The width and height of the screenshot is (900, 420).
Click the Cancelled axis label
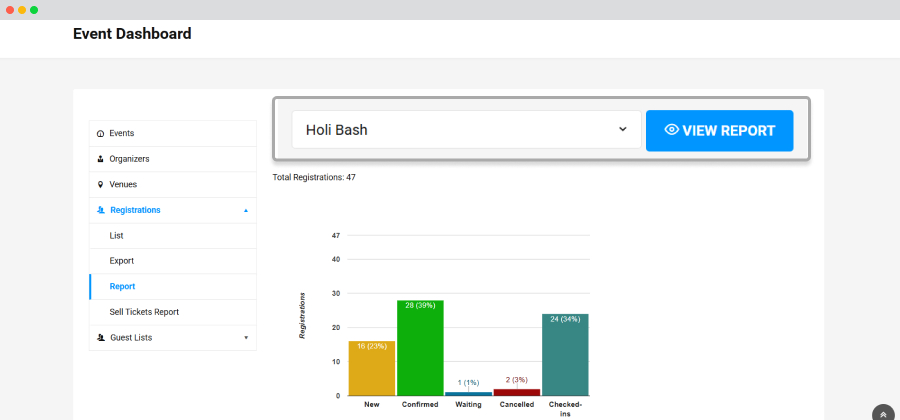click(517, 405)
